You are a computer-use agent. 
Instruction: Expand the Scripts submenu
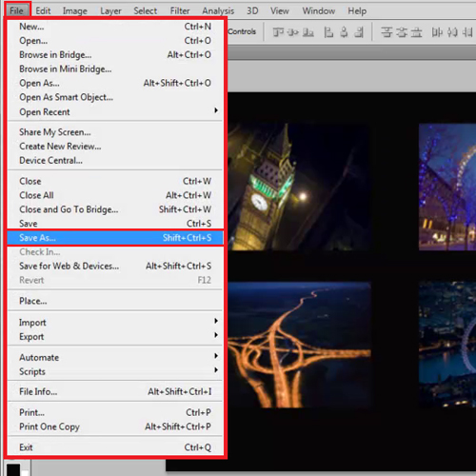pyautogui.click(x=114, y=371)
